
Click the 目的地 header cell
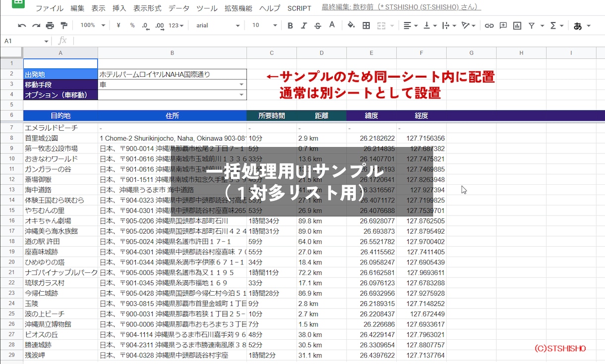click(60, 116)
